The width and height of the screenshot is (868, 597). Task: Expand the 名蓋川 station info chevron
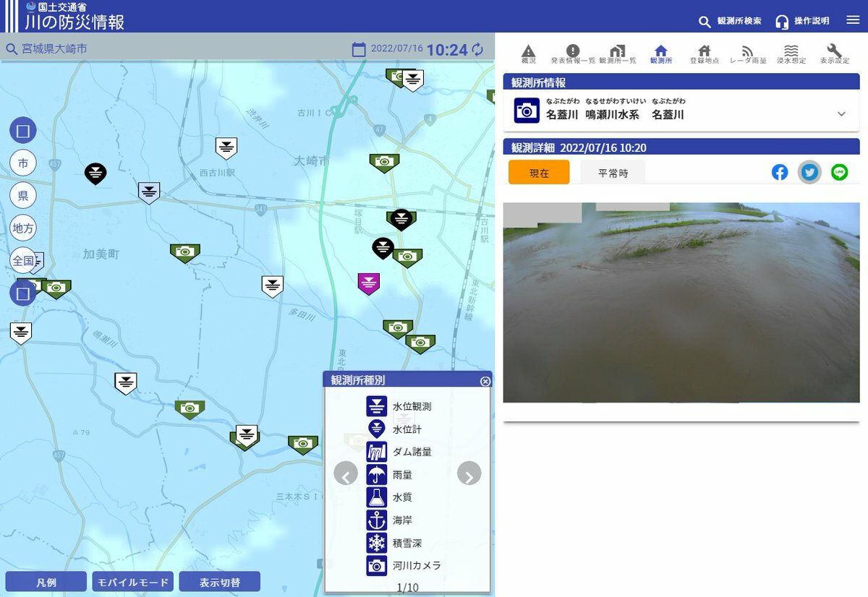841,114
